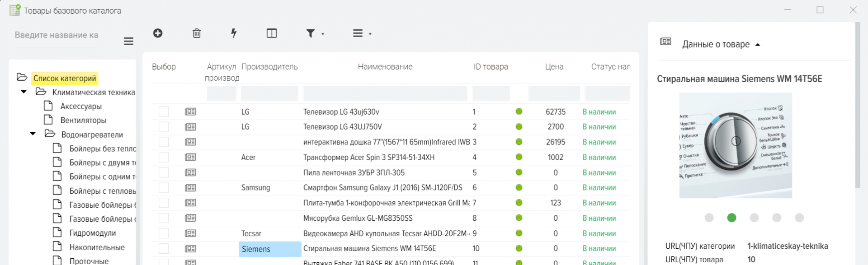Viewport: 868px width, 265px height.
Task: Click the Наименование column header
Action: coord(385,67)
